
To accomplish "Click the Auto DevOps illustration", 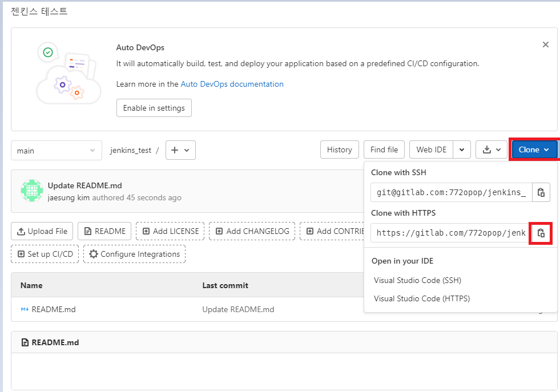I will [x=68, y=74].
